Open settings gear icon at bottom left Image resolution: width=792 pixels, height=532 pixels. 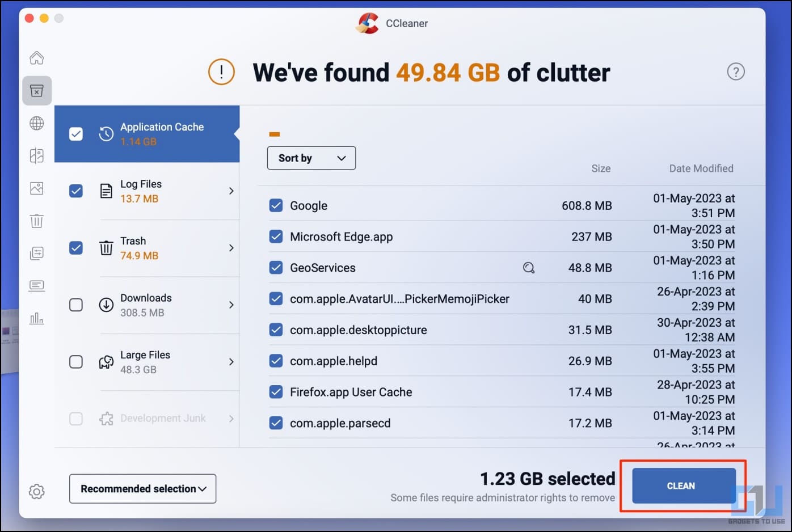37,491
